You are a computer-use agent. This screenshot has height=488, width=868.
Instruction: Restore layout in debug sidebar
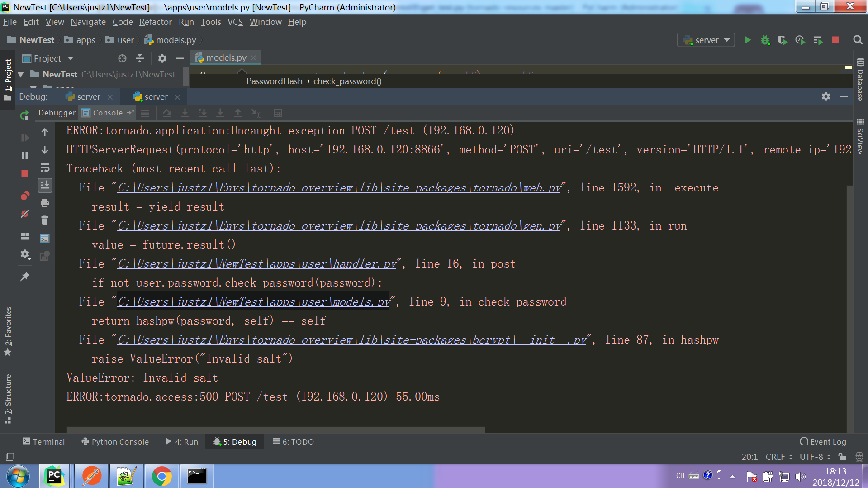[x=25, y=236]
